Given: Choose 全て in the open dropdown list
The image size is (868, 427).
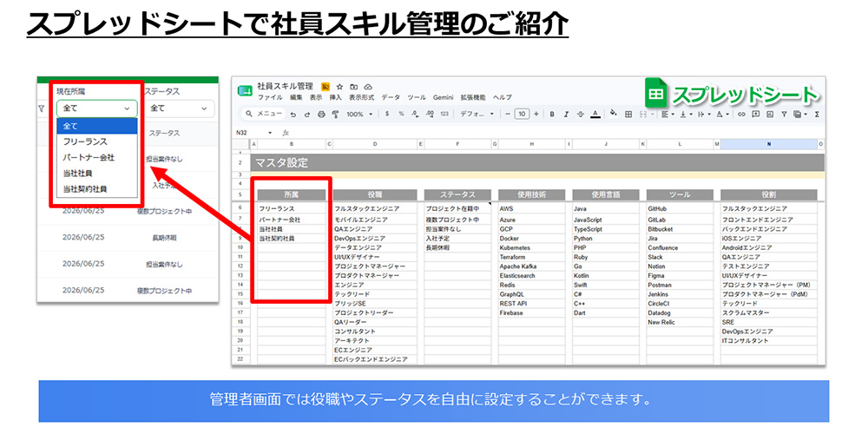Looking at the screenshot, I should coord(97,126).
